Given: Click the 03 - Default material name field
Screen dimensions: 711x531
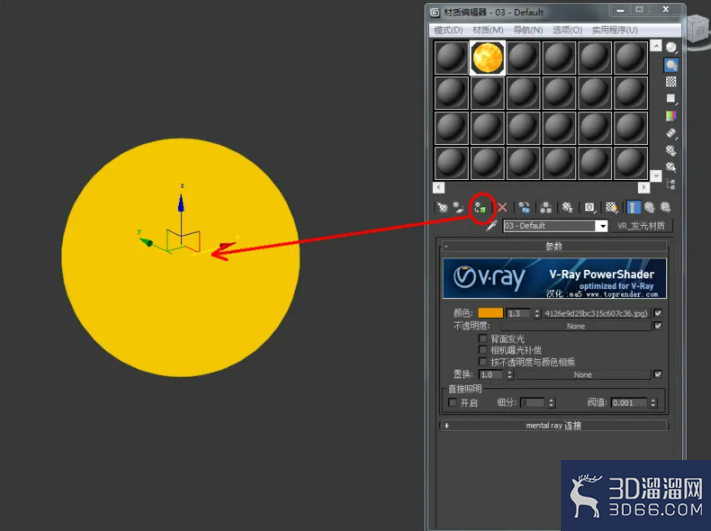Looking at the screenshot, I should (x=550, y=226).
